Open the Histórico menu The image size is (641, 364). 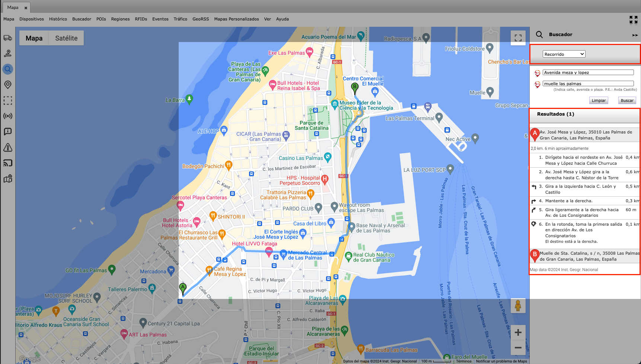58,19
